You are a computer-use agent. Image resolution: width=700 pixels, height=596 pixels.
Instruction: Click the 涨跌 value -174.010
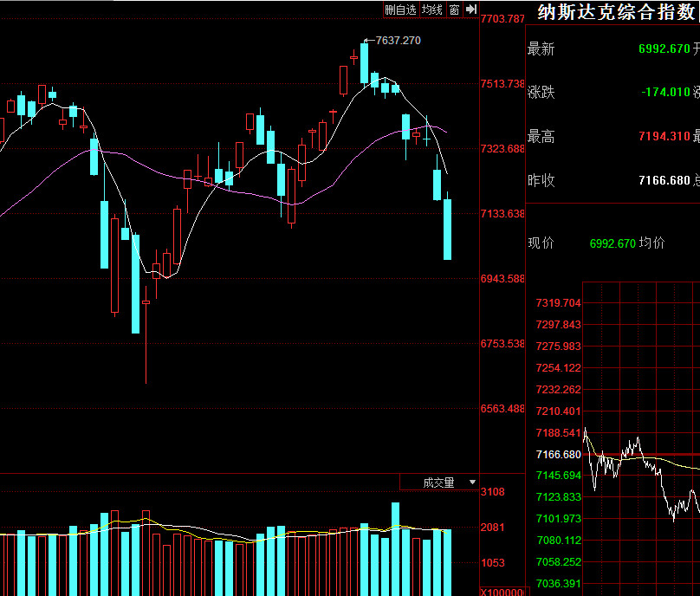coord(665,92)
